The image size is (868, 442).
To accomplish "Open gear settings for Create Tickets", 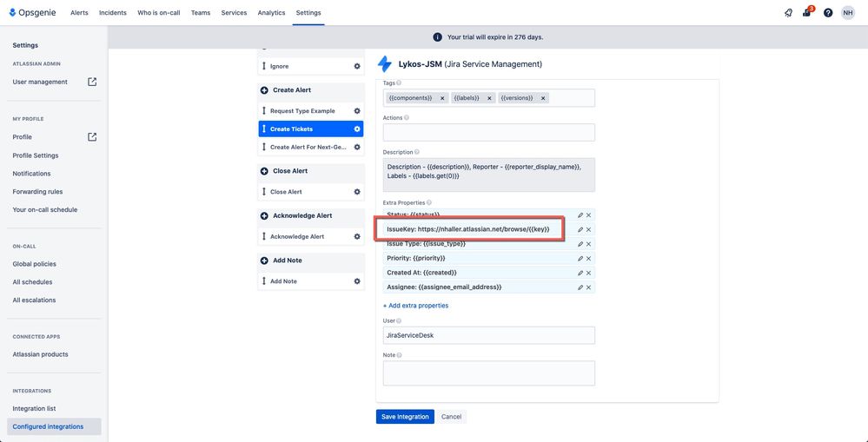I will coord(357,129).
